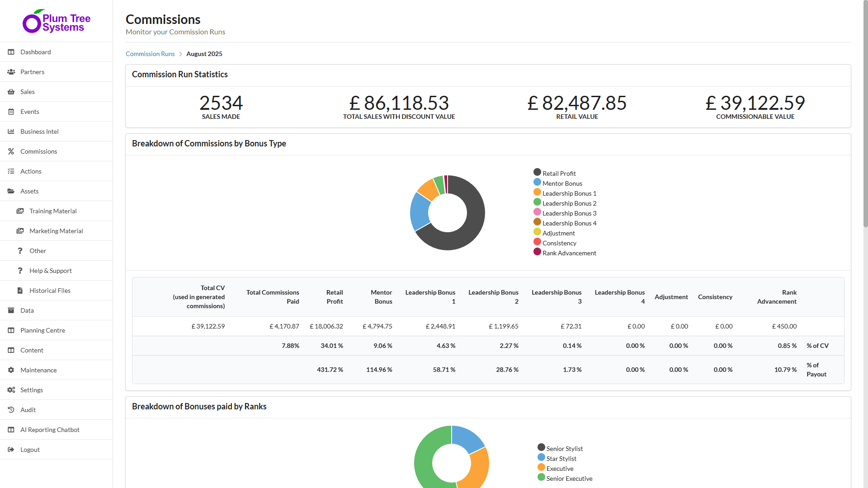Launch the AI Reporting Chatbot
Screen dimensions: 868x488
(50, 430)
